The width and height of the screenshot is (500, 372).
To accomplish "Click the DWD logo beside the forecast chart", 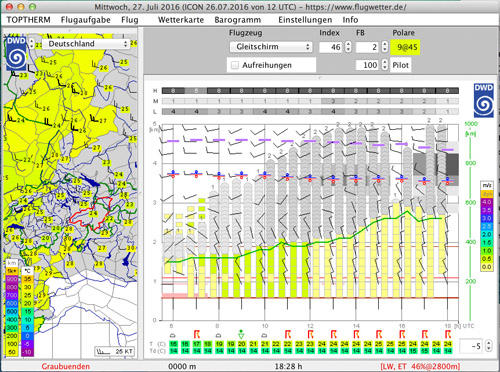I will pyautogui.click(x=483, y=101).
